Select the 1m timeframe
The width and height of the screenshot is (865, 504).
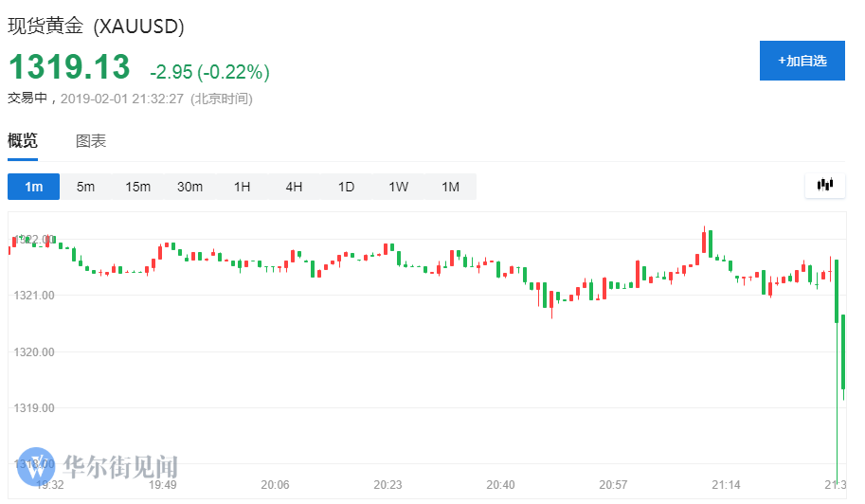pyautogui.click(x=34, y=187)
